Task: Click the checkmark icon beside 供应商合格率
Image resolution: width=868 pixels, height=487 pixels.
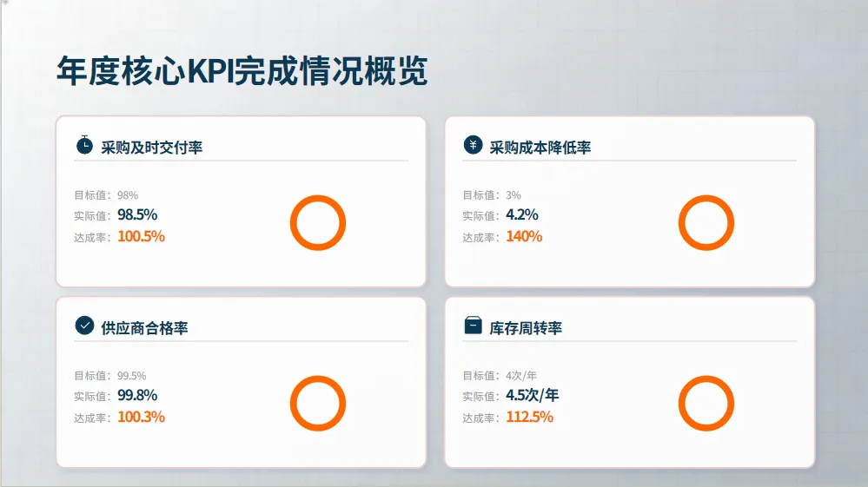Action: click(84, 326)
